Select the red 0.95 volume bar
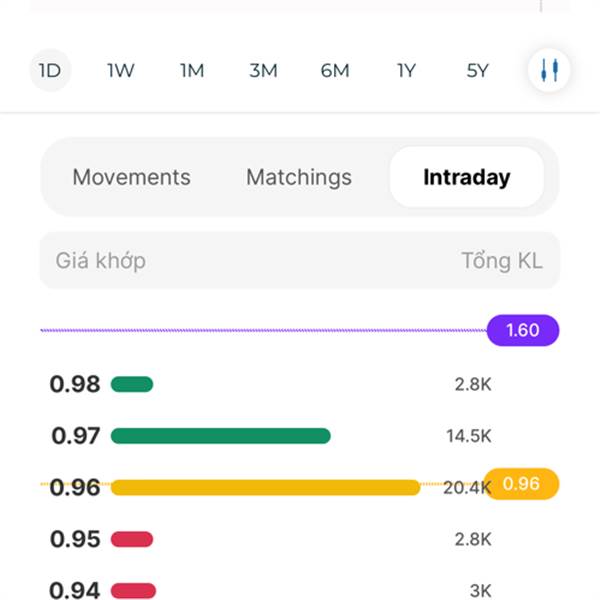Image resolution: width=600 pixels, height=600 pixels. [x=132, y=539]
